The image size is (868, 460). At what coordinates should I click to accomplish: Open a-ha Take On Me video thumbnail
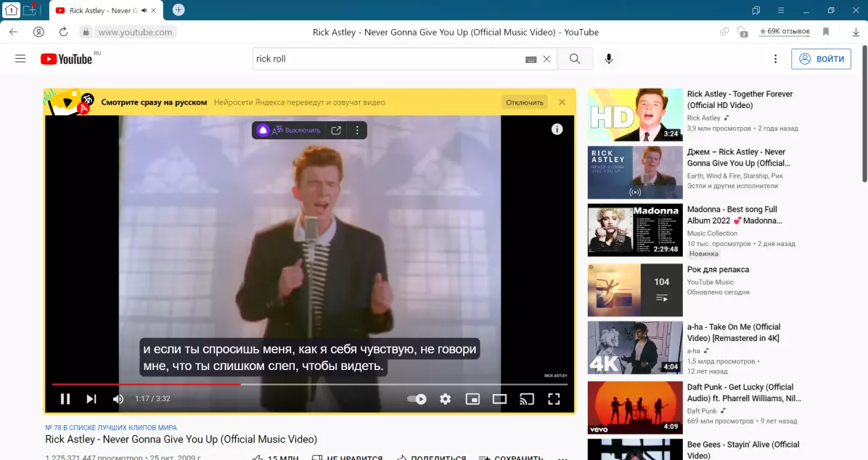point(635,347)
